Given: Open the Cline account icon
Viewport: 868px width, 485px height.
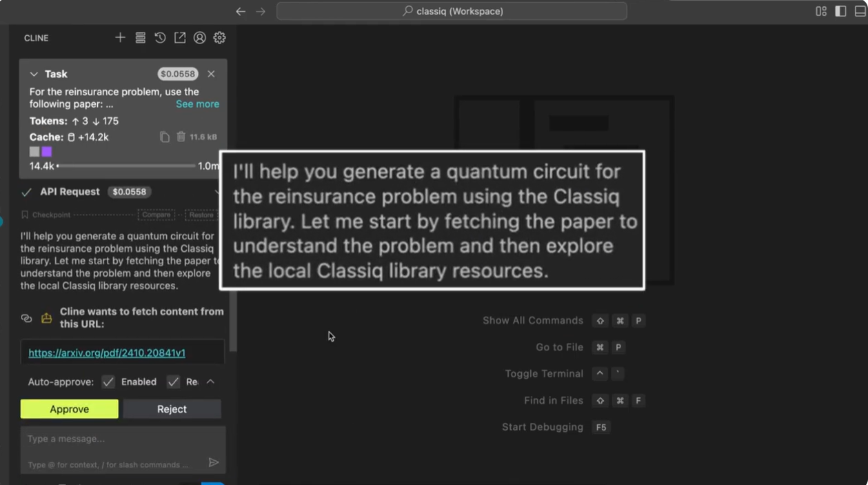Looking at the screenshot, I should click(x=199, y=37).
